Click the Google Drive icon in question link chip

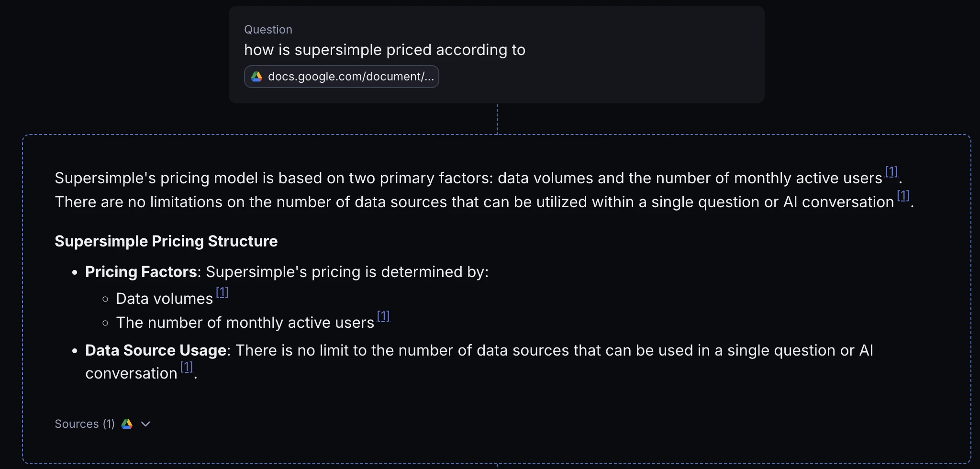point(257,77)
